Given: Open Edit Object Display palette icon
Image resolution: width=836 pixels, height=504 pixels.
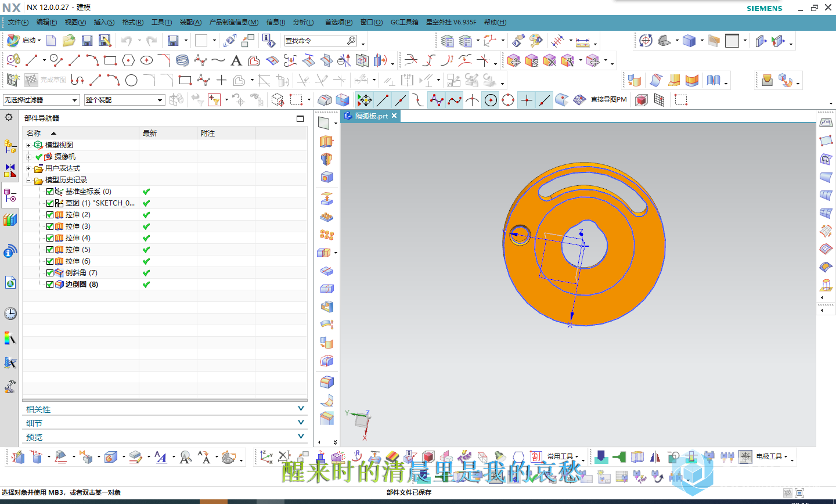Looking at the screenshot, I should pos(536,40).
